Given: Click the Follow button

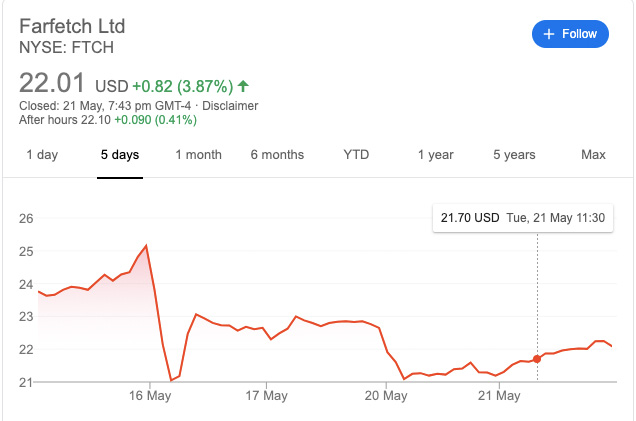Looking at the screenshot, I should point(570,34).
